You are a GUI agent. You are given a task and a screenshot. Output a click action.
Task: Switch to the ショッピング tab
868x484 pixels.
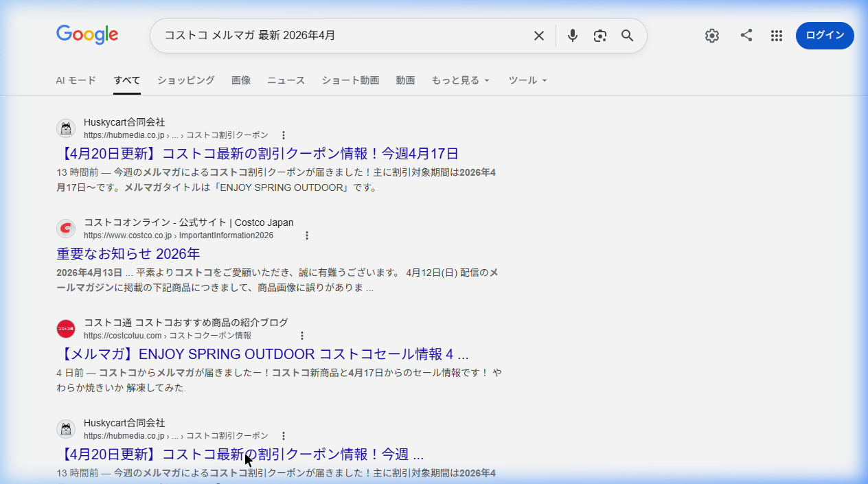185,80
